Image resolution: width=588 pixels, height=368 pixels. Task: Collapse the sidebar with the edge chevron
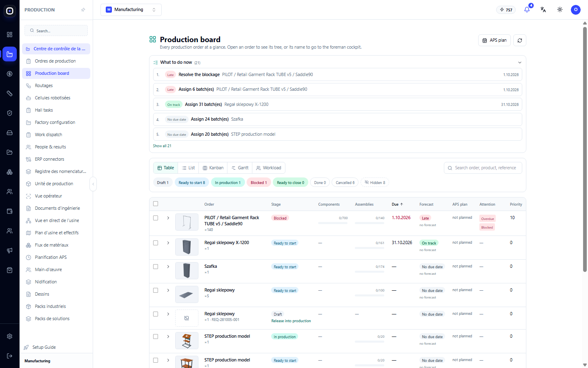tap(93, 184)
